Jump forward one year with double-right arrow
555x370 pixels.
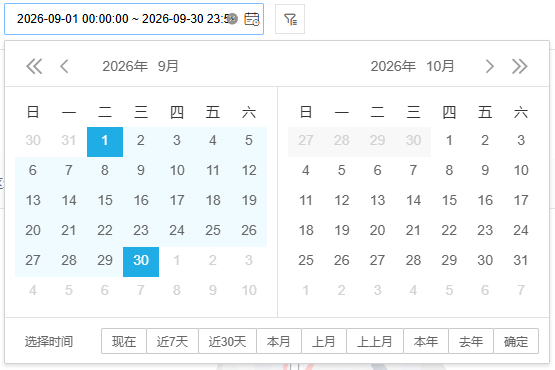[520, 66]
